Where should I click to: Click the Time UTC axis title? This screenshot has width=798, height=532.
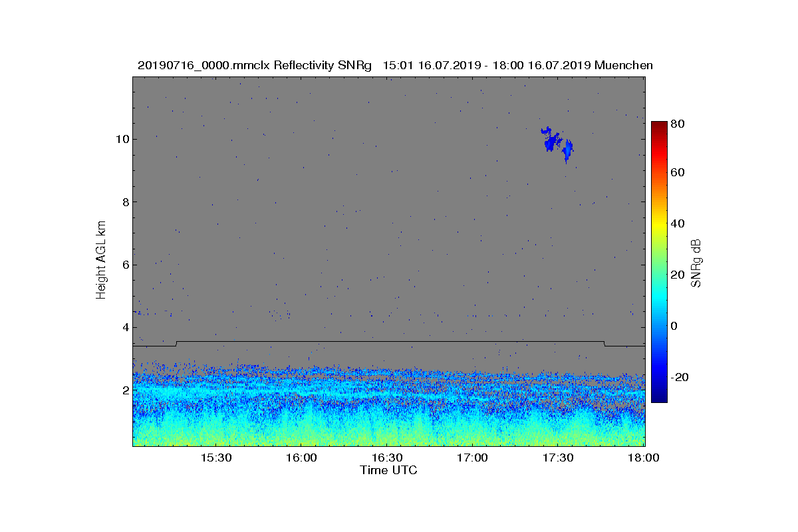[389, 470]
